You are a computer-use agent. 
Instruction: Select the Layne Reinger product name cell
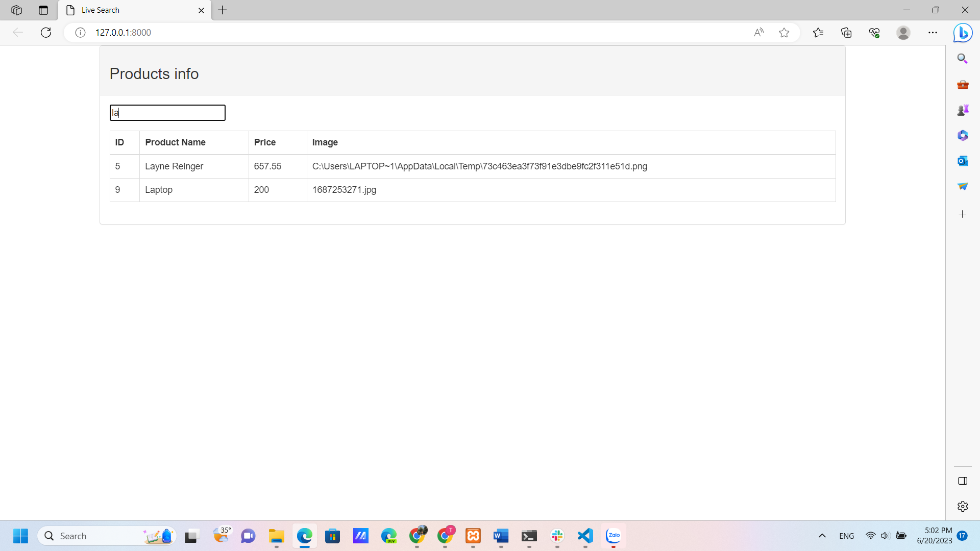(x=194, y=166)
